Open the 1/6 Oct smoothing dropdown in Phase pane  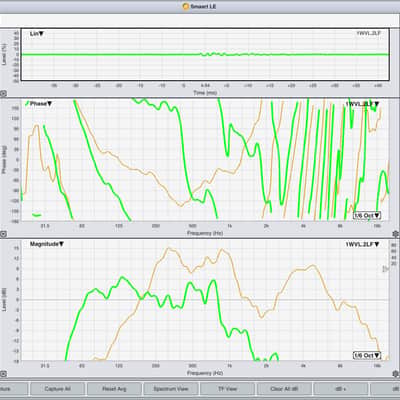(x=367, y=216)
